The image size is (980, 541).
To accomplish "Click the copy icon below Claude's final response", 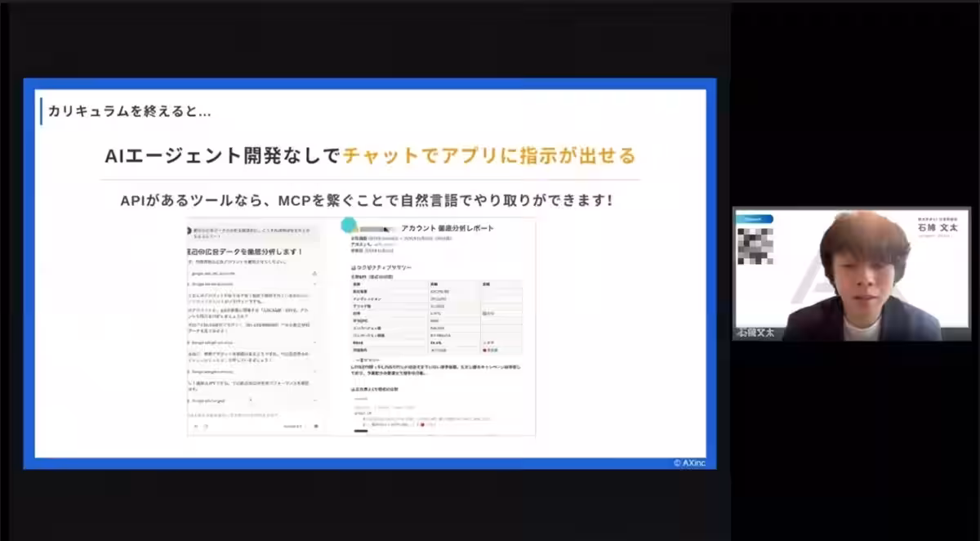I will point(194,425).
